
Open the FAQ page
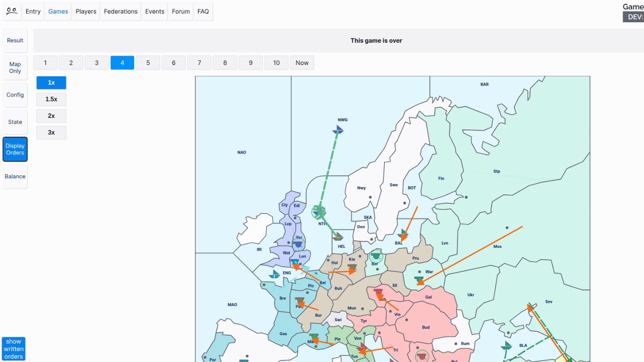[x=203, y=11]
